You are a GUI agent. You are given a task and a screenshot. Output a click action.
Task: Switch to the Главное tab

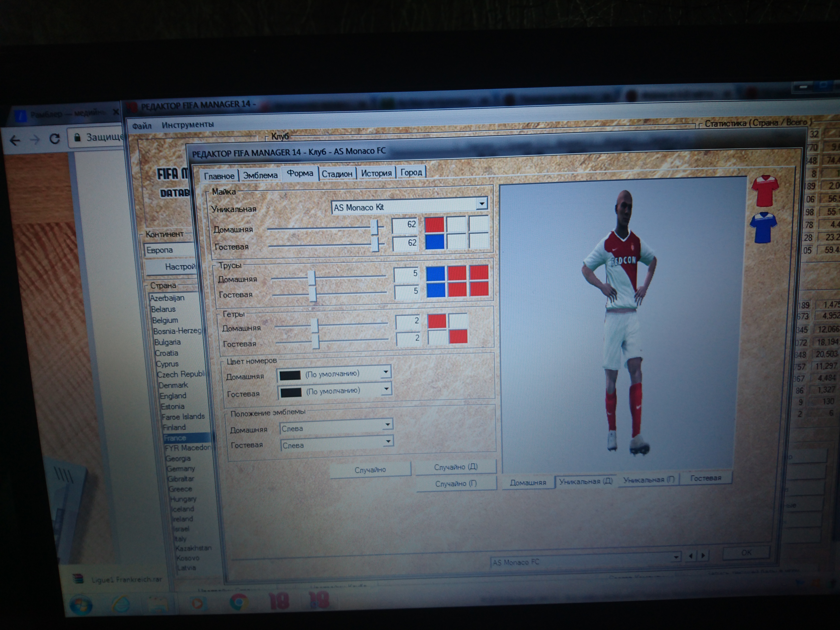(x=219, y=176)
